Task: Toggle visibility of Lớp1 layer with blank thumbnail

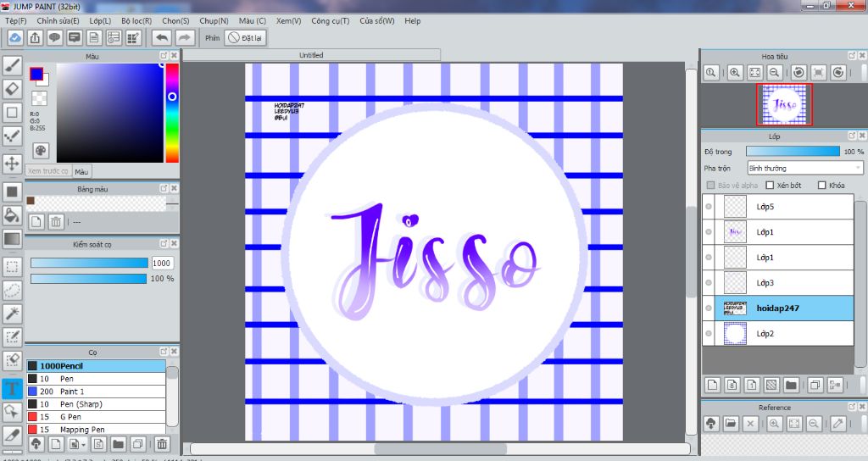Action: (709, 258)
